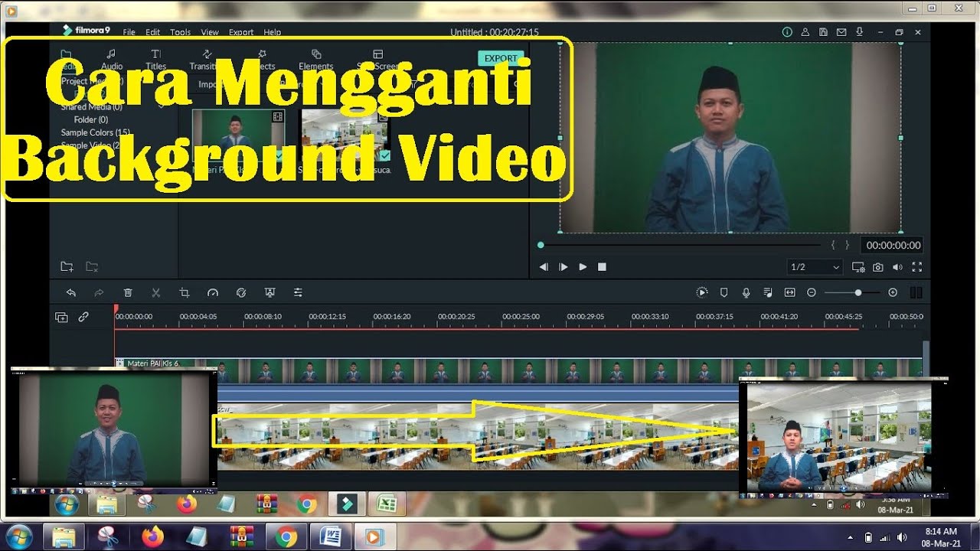980x551 pixels.
Task: Stop the preview playback
Action: tap(602, 267)
